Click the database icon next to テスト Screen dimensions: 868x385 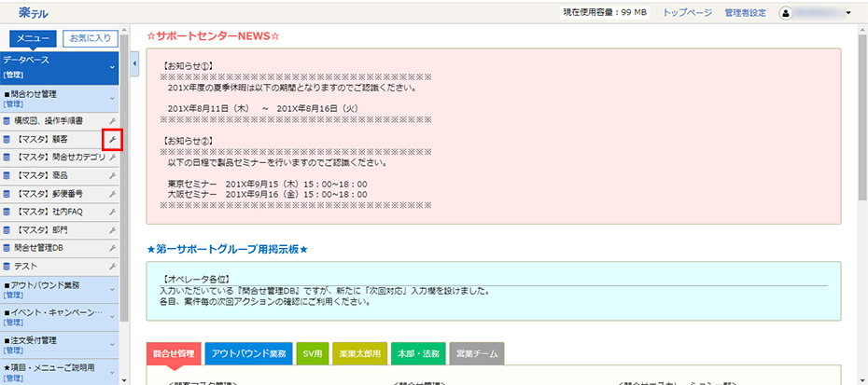coord(7,267)
